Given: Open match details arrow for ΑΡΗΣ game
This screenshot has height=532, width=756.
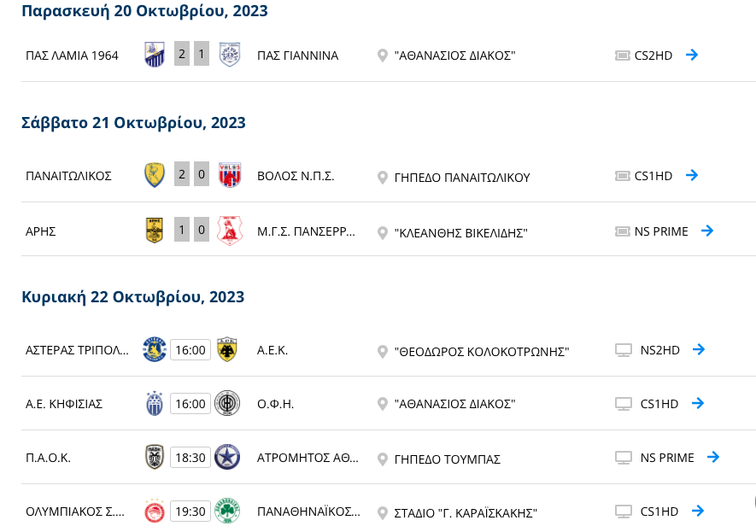Looking at the screenshot, I should point(707,231).
